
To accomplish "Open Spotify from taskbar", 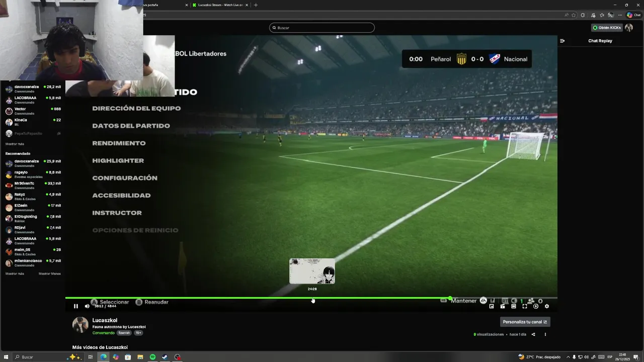I will click(152, 357).
